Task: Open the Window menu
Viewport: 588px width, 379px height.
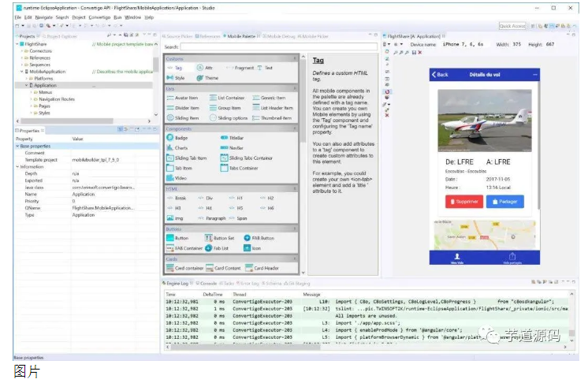Action: (132, 17)
